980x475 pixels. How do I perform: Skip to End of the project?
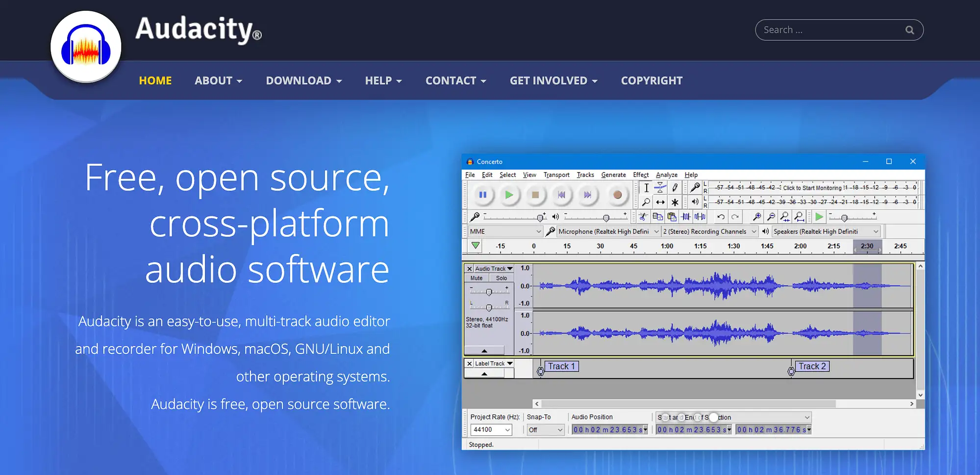tap(587, 195)
